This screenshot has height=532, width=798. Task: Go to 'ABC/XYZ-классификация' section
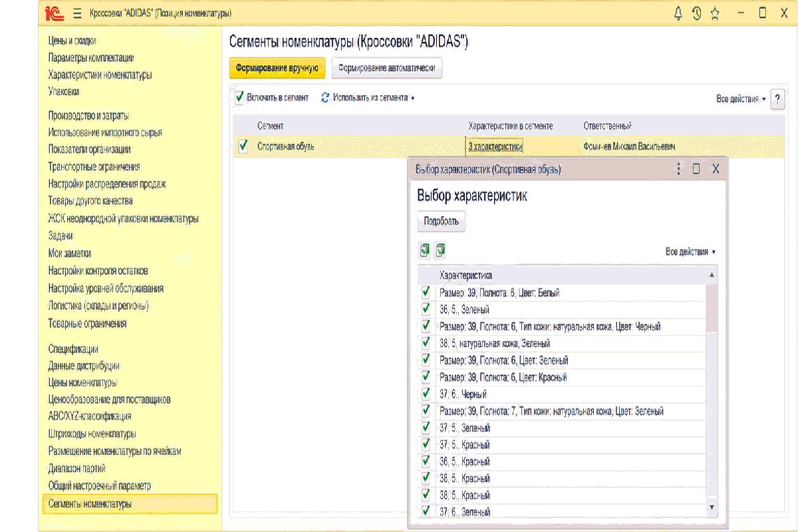(90, 416)
